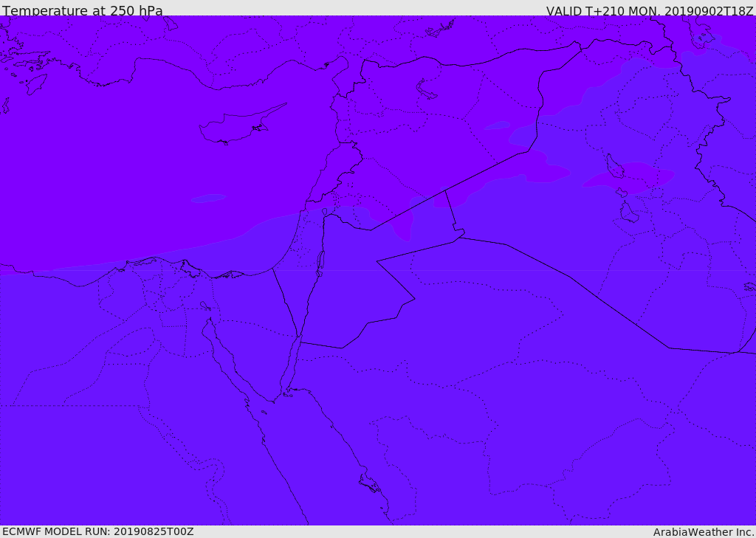Click the island of Cyprus on the map
Screen dimensions: 756x538
click(239, 125)
